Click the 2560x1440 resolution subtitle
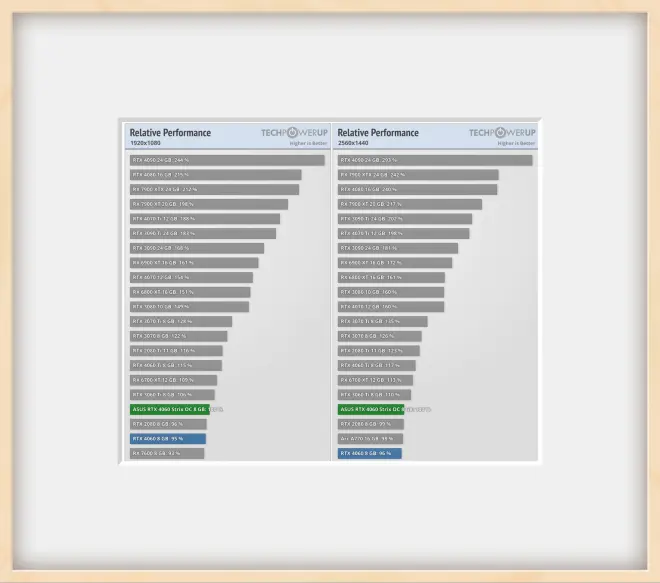660x583 pixels. click(x=355, y=143)
